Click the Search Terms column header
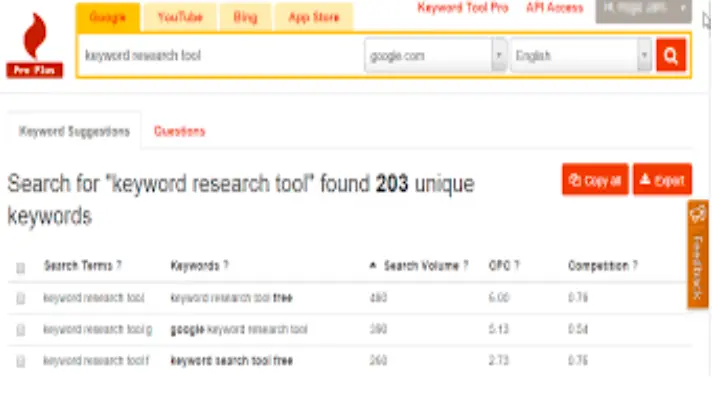The width and height of the screenshot is (712, 399). coord(83,266)
